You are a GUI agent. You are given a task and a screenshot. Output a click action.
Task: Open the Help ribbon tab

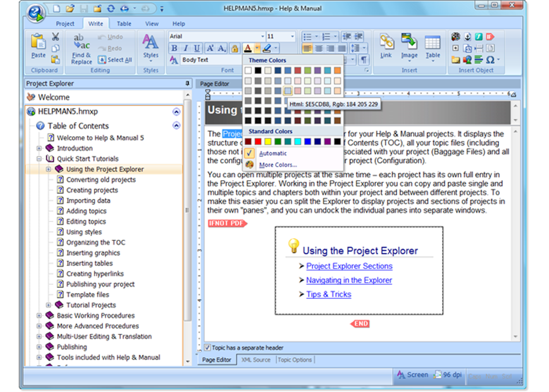pyautogui.click(x=179, y=24)
